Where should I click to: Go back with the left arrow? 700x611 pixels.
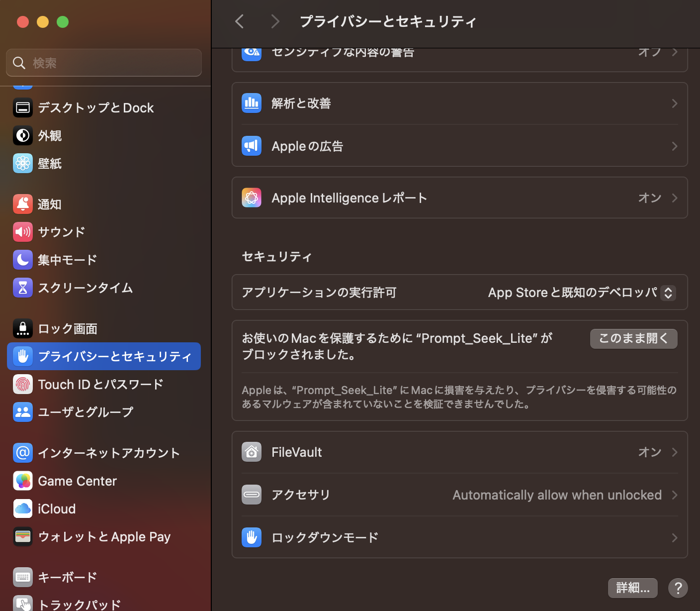click(x=240, y=21)
